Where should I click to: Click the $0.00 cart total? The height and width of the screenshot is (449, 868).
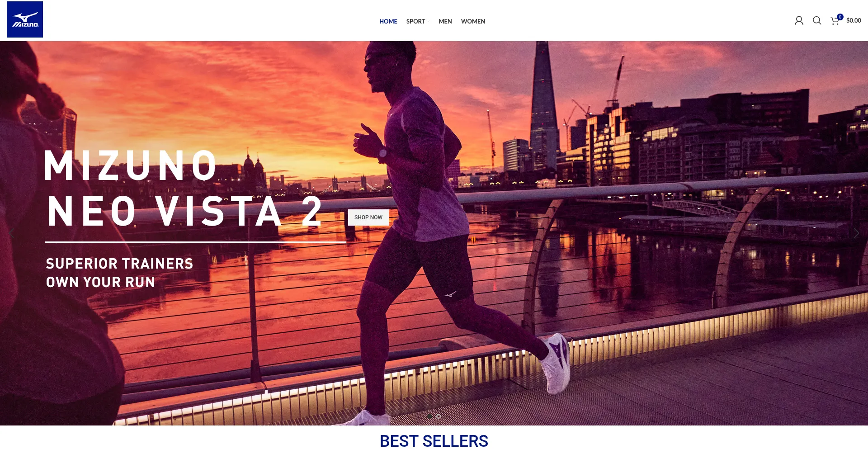pos(854,21)
